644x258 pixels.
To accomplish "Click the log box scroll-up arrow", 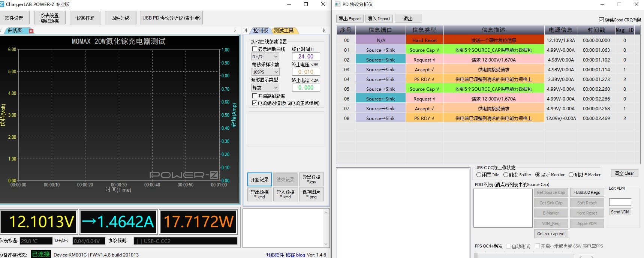I will pyautogui.click(x=326, y=213).
